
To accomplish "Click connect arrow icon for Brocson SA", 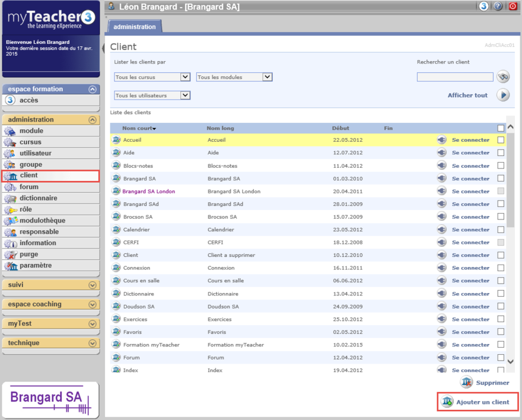I will pos(441,217).
